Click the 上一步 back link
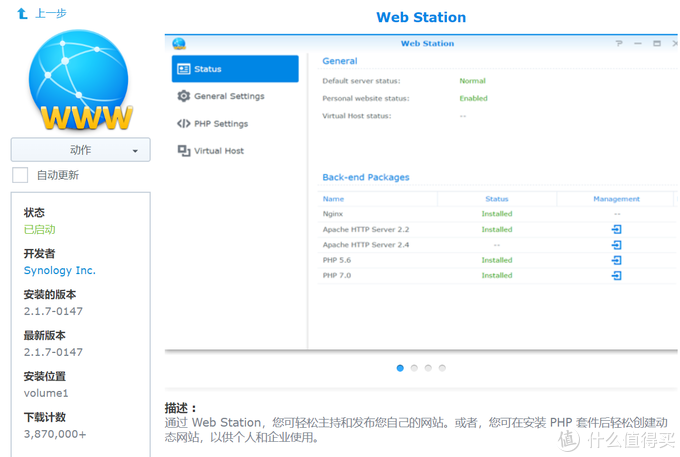680x457 pixels. [51, 13]
